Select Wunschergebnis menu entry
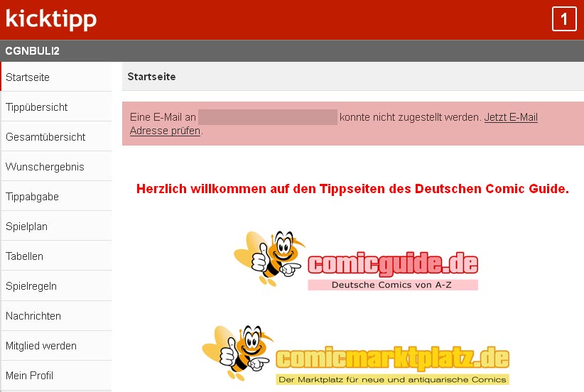Image resolution: width=584 pixels, height=392 pixels. coord(56,166)
